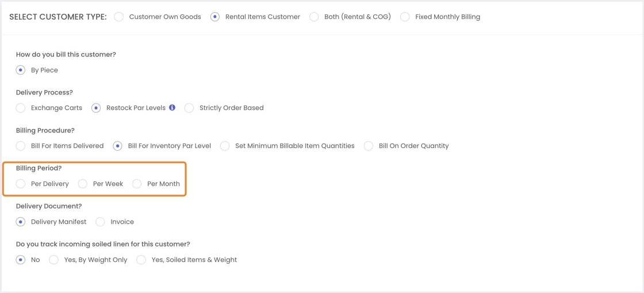Select Customer Own Goods customer type
The image size is (644, 293).
pos(119,17)
